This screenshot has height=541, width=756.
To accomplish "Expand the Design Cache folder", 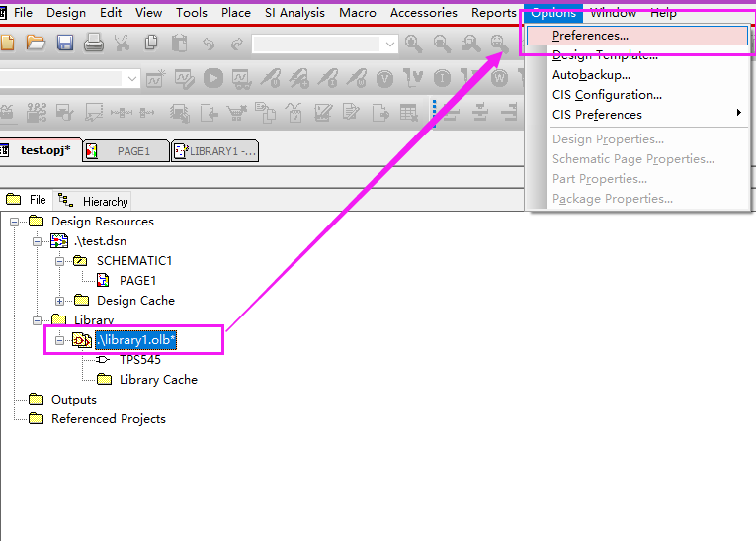I will tap(59, 301).
